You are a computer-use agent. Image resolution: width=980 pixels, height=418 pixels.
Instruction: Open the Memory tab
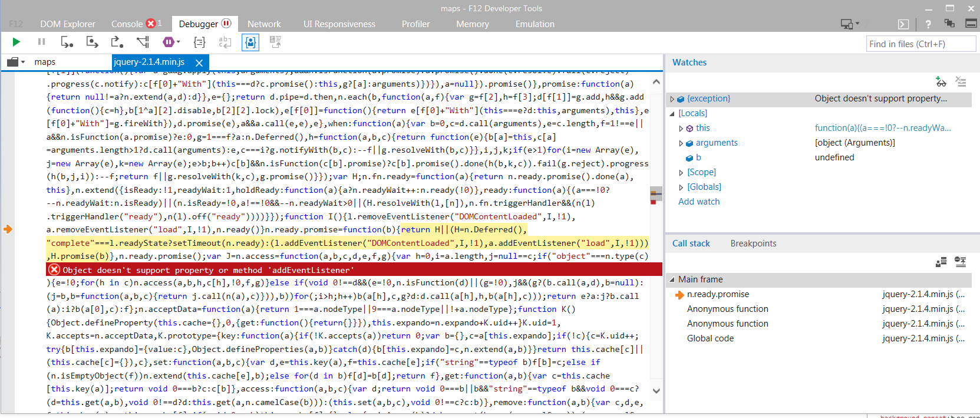[473, 24]
